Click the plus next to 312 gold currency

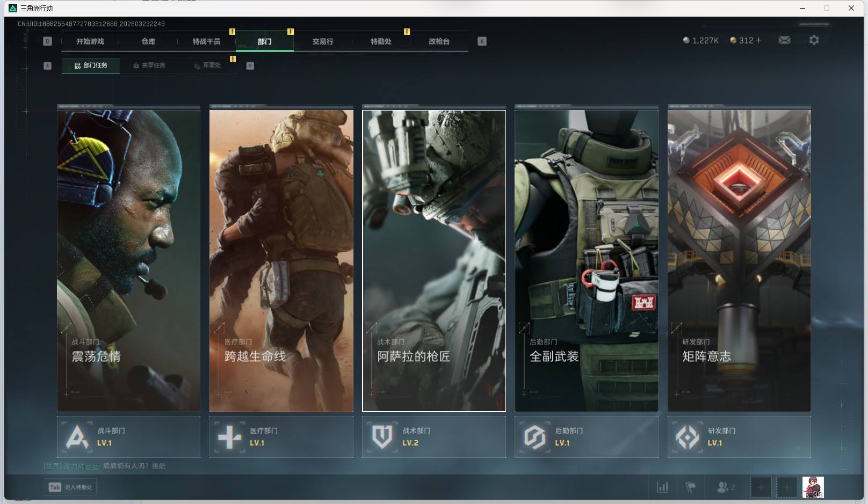[758, 40]
